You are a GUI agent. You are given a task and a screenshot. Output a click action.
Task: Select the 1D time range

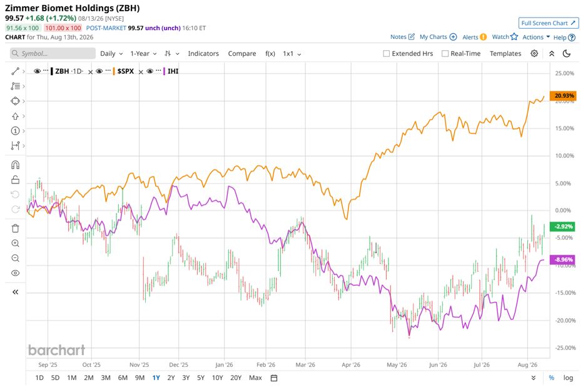pyautogui.click(x=39, y=378)
